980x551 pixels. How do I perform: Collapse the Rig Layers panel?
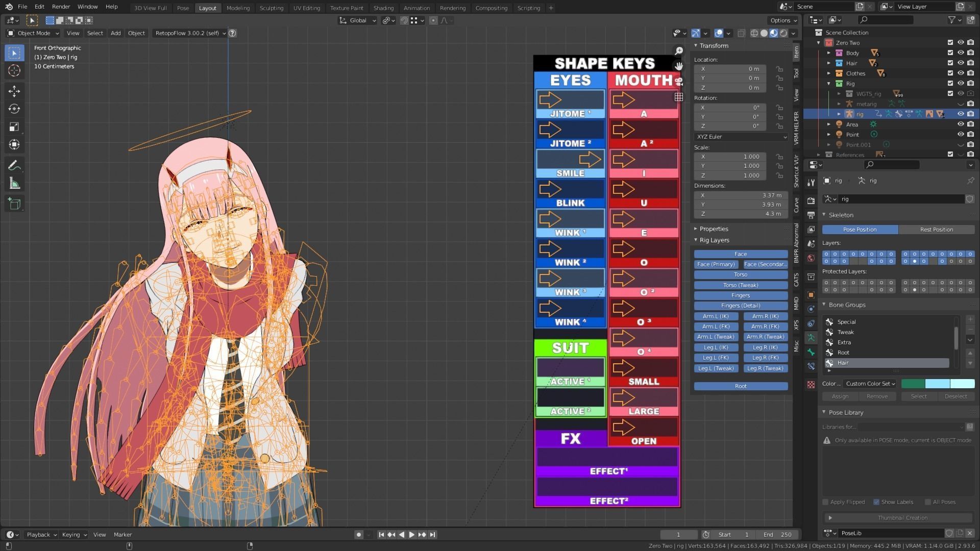click(x=714, y=240)
